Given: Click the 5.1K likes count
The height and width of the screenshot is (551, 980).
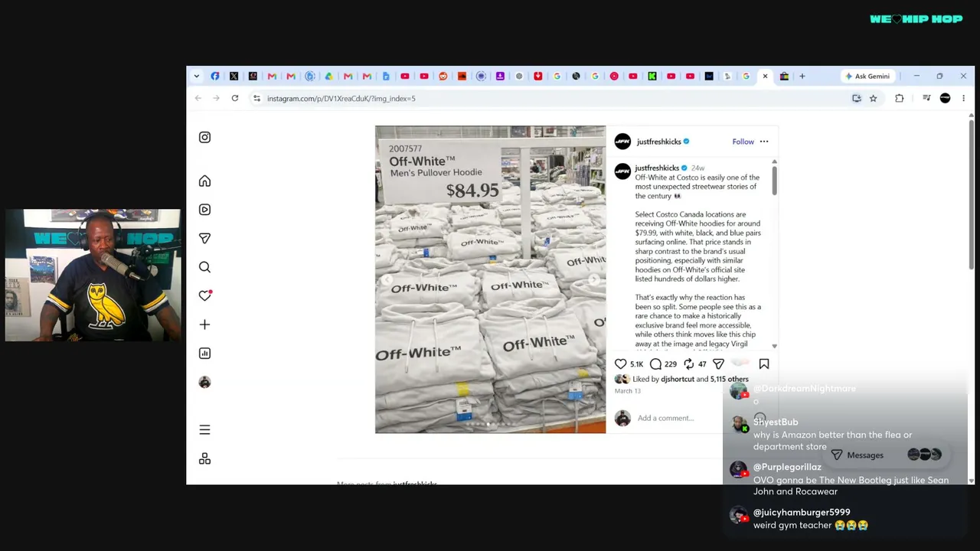Looking at the screenshot, I should tap(636, 364).
